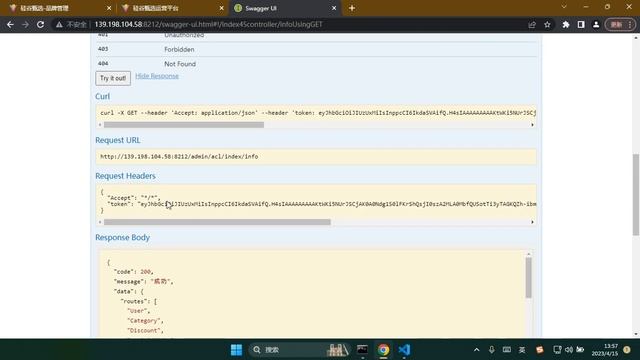
Task: Close the first browser tab
Action: 109,8
